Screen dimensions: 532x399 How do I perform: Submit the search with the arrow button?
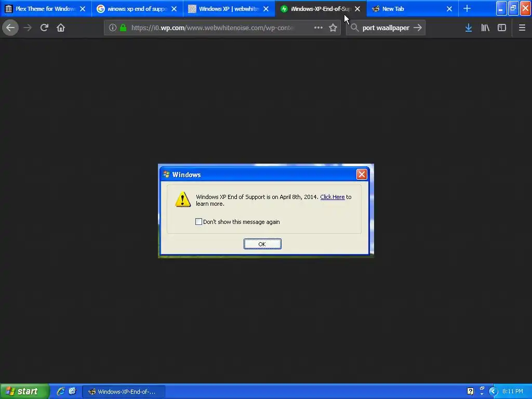coord(418,28)
